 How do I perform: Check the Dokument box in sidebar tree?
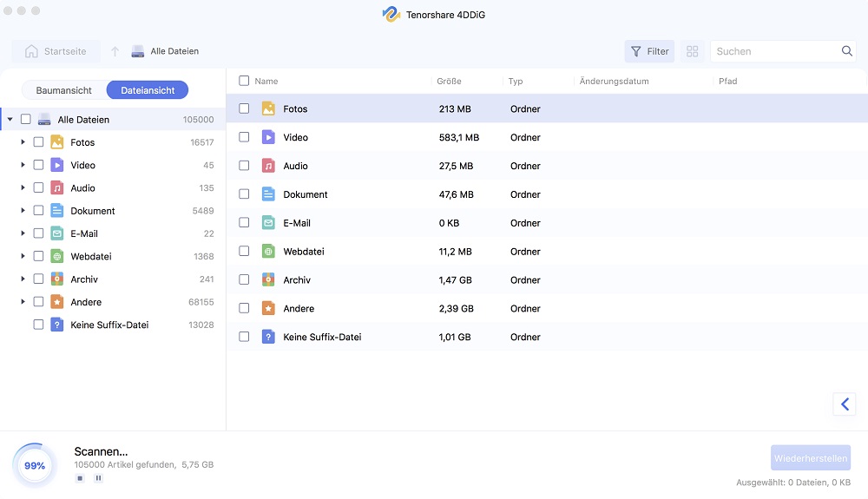[38, 211]
